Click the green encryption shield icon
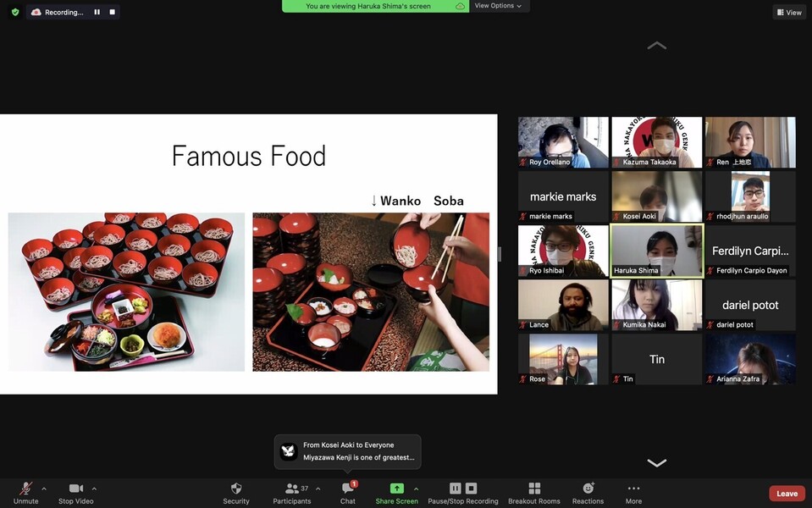 coord(15,12)
